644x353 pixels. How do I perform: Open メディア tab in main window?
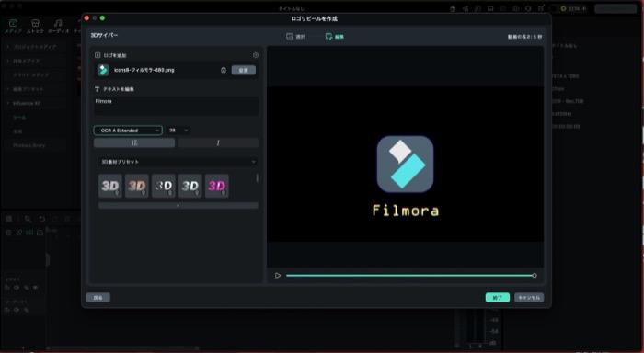(x=13, y=27)
